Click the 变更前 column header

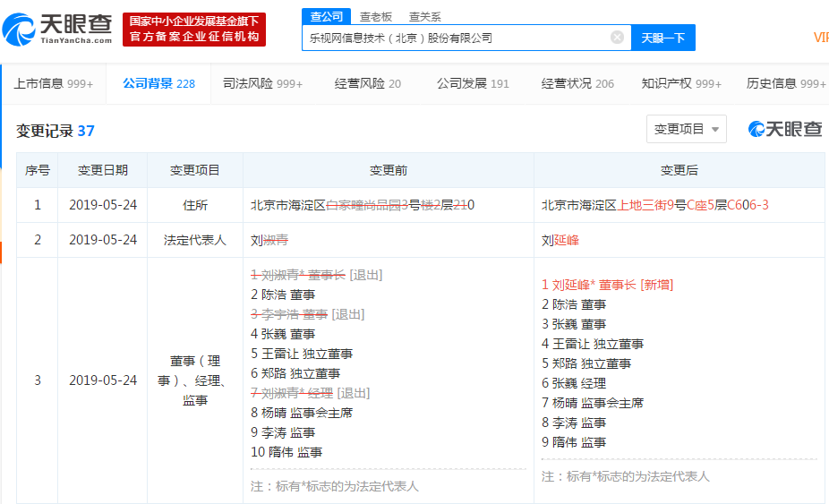[x=388, y=170]
